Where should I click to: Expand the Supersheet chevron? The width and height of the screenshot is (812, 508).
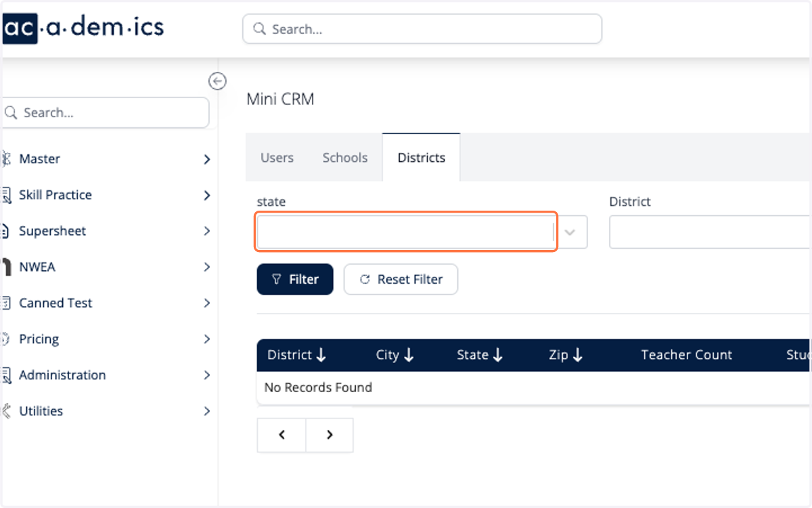[207, 232]
